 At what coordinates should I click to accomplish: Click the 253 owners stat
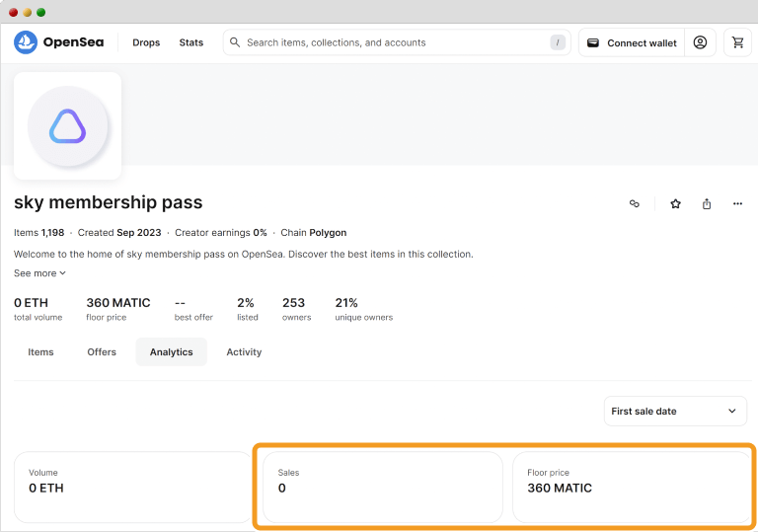[296, 309]
